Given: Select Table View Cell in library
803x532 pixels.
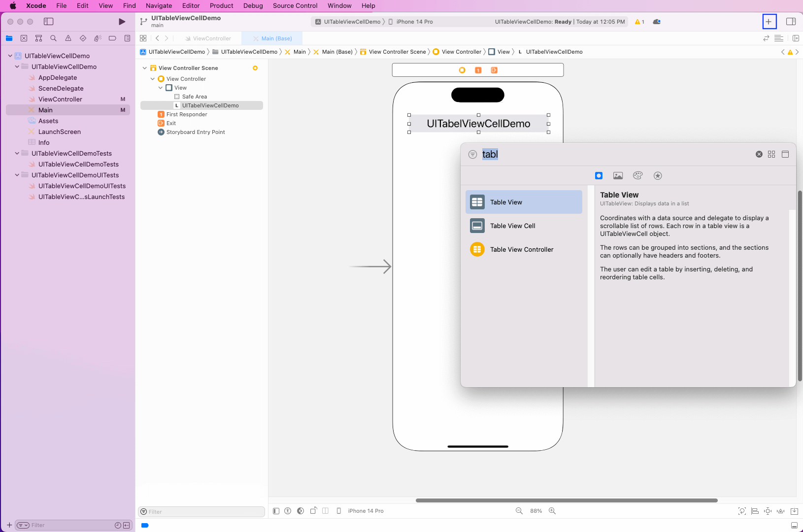Looking at the screenshot, I should coord(512,226).
